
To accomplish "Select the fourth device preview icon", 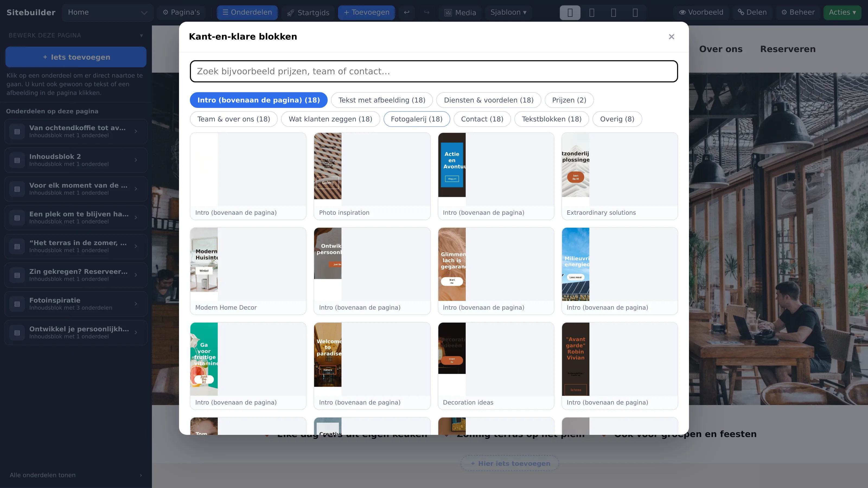I will click(635, 12).
